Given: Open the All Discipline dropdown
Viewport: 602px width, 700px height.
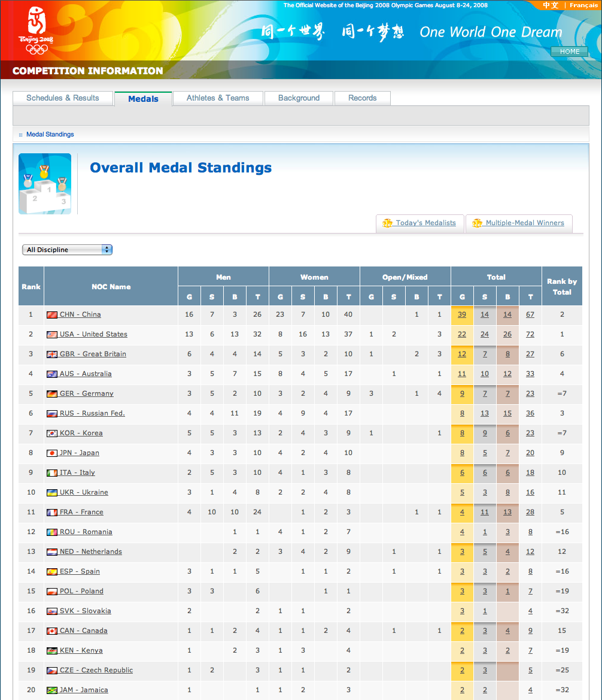Looking at the screenshot, I should click(67, 250).
